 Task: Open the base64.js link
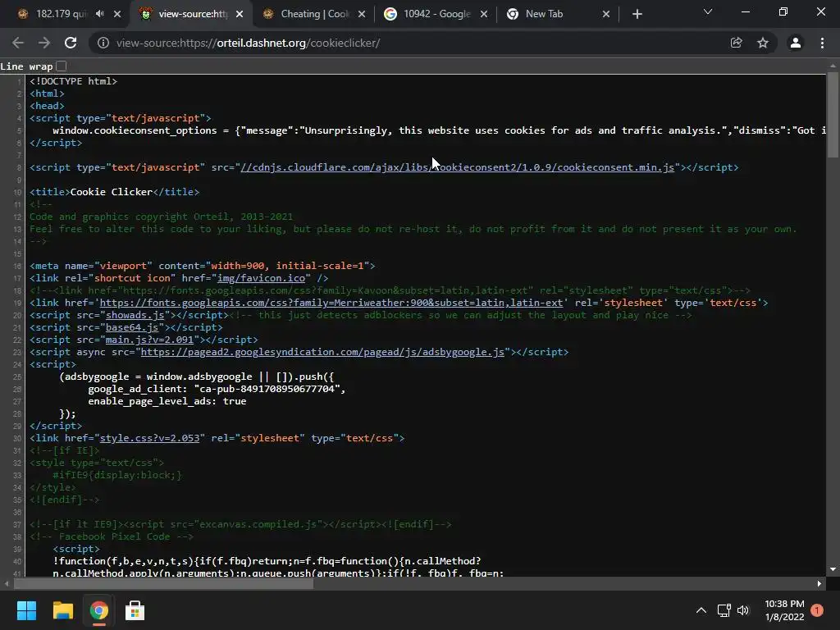point(132,327)
